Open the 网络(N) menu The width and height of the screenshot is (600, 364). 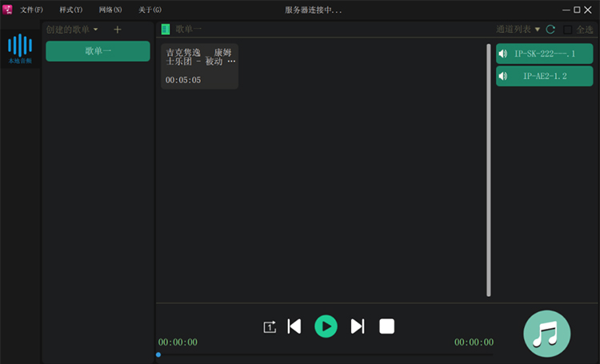[x=110, y=10]
